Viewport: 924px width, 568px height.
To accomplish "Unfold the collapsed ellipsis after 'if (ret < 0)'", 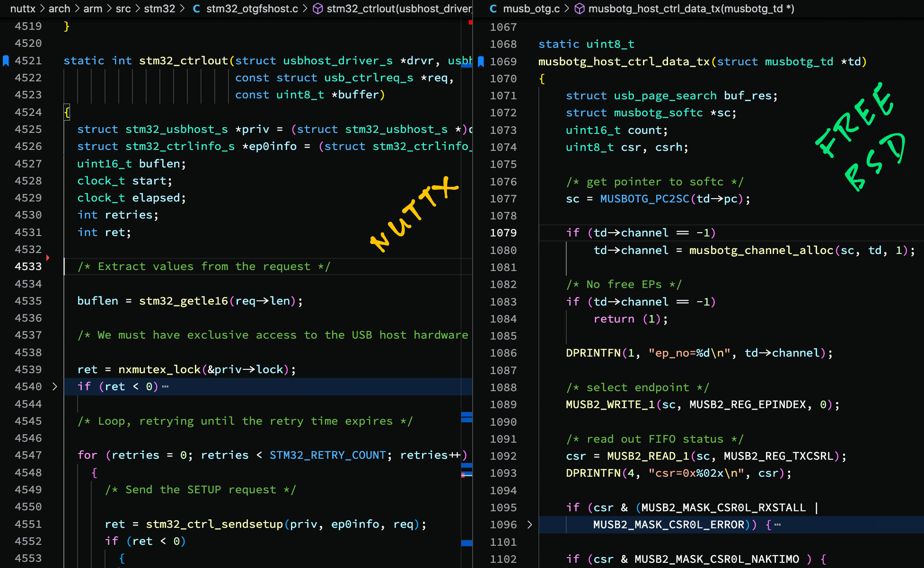I will [x=165, y=386].
